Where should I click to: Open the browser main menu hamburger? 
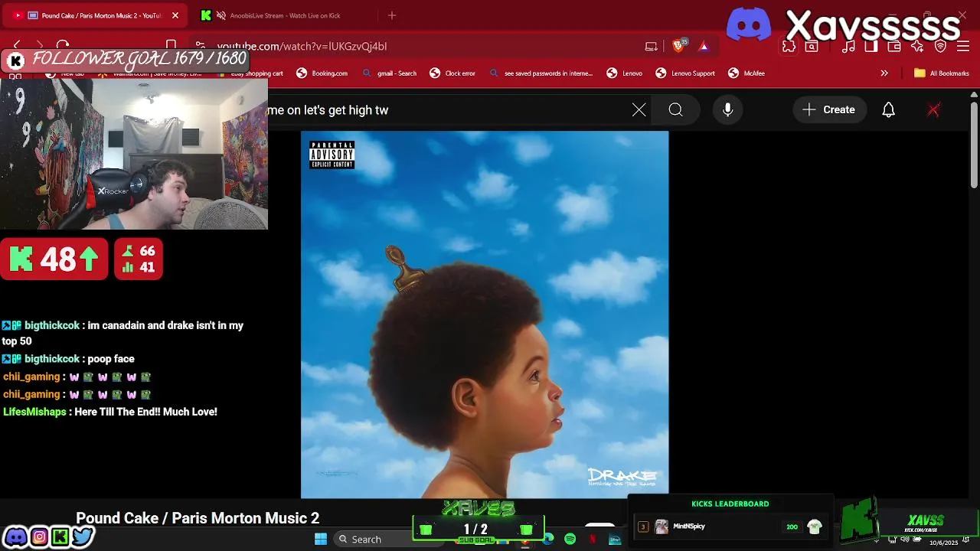click(x=963, y=47)
